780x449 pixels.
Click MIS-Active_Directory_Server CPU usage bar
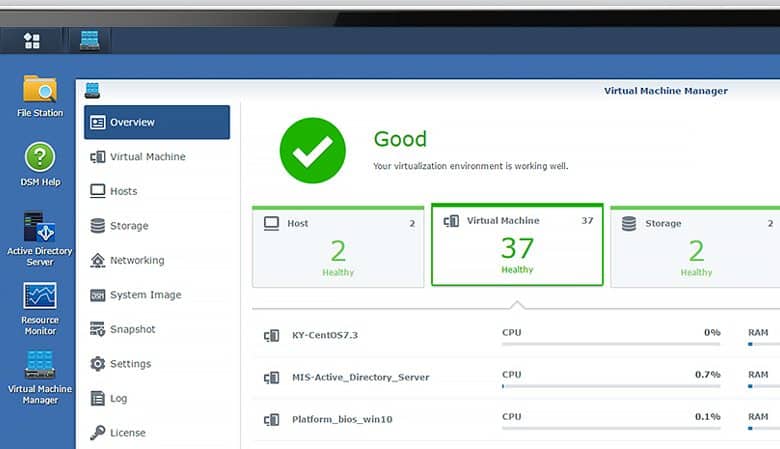(x=611, y=386)
